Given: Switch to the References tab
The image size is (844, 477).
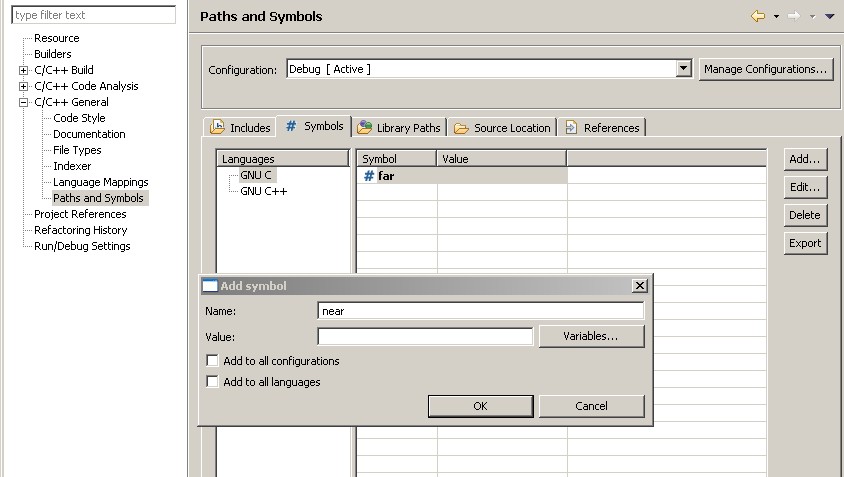Looking at the screenshot, I should tap(602, 128).
